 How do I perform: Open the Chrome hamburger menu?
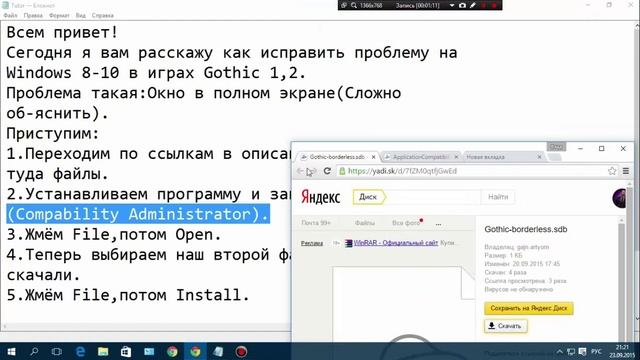click(626, 171)
